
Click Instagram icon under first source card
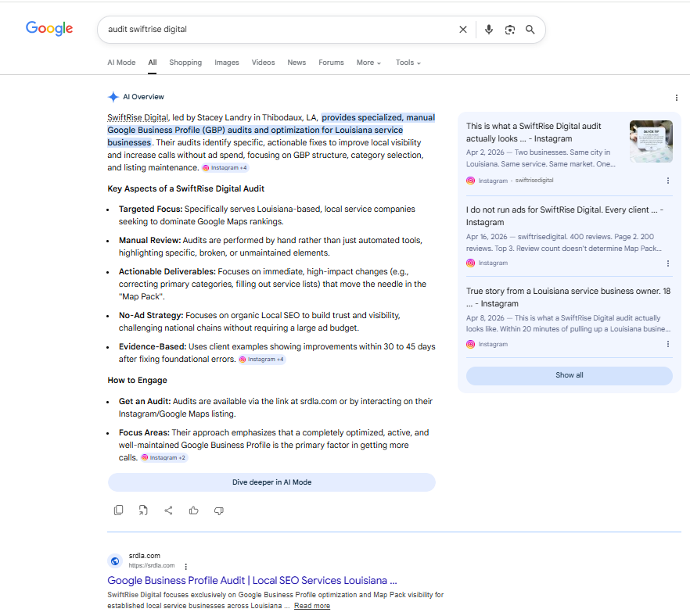point(470,181)
